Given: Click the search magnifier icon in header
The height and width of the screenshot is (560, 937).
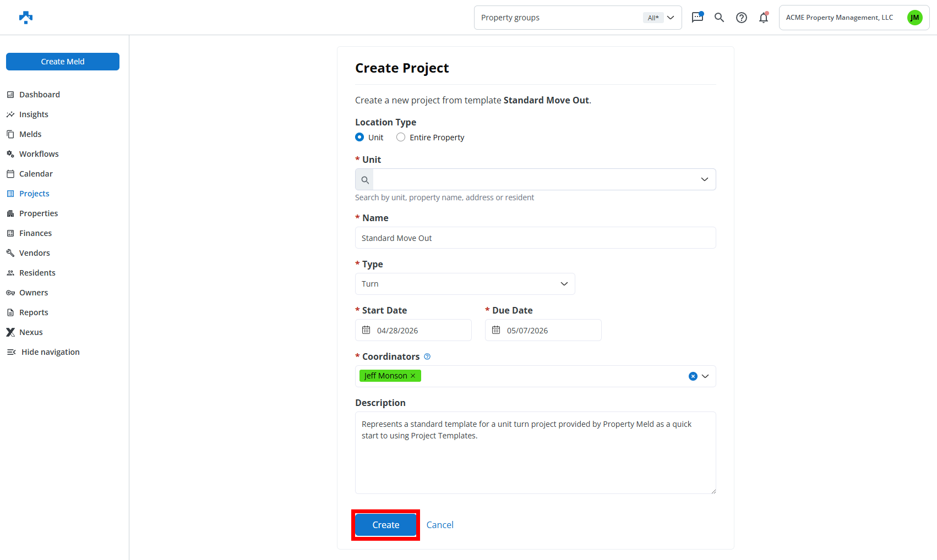Looking at the screenshot, I should coord(719,18).
